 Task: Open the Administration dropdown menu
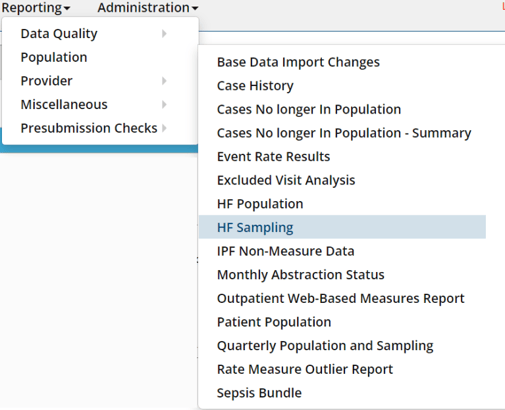coord(148,8)
